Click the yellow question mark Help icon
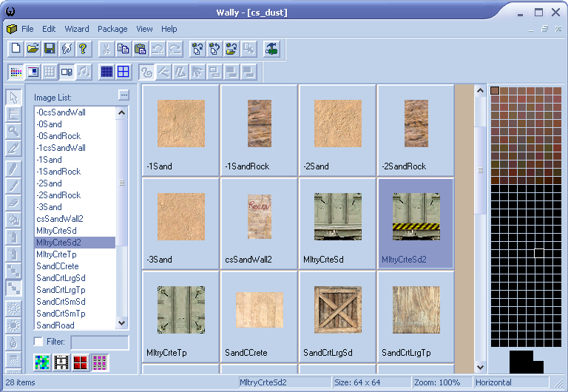 click(x=83, y=49)
